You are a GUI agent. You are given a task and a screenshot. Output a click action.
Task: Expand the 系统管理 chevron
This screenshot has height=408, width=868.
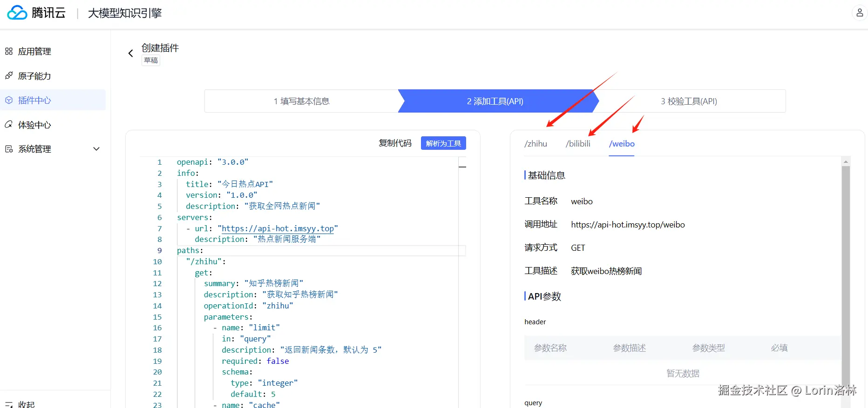point(96,149)
